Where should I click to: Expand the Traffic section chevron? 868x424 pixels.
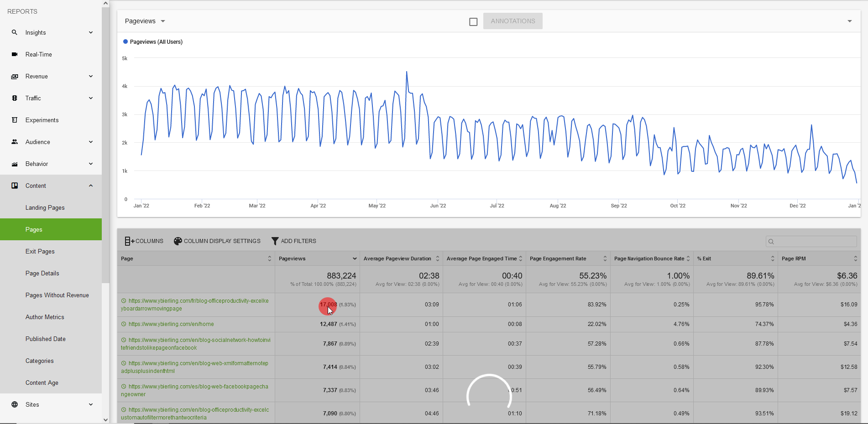pyautogui.click(x=91, y=98)
